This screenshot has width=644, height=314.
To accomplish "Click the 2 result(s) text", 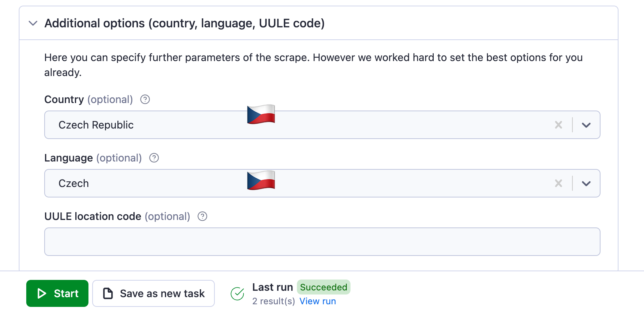I will [x=274, y=301].
